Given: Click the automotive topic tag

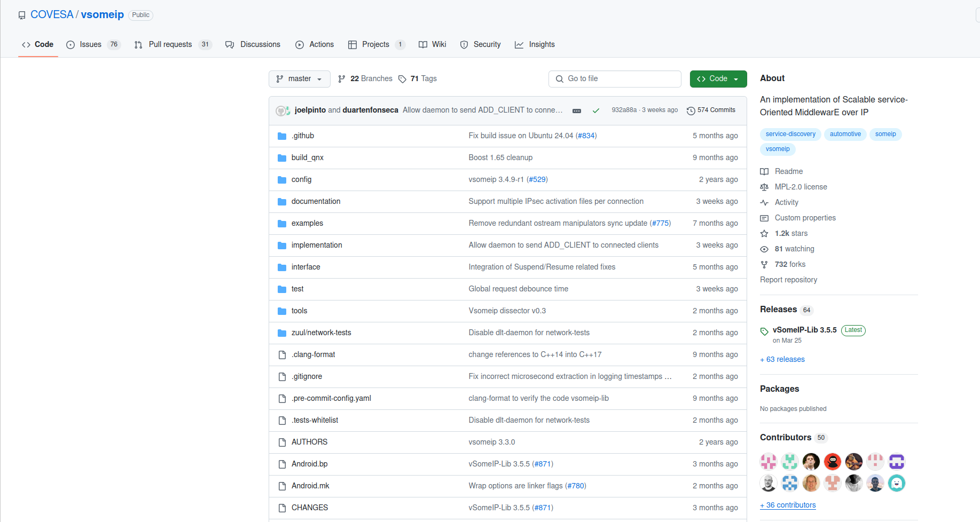Looking at the screenshot, I should 845,135.
